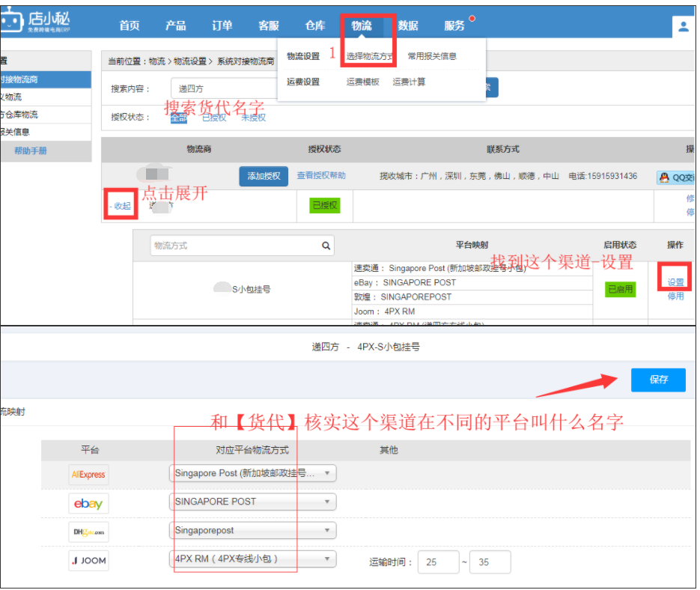700x590 pixels.
Task: Open the 订单 menu
Action: coord(222,26)
